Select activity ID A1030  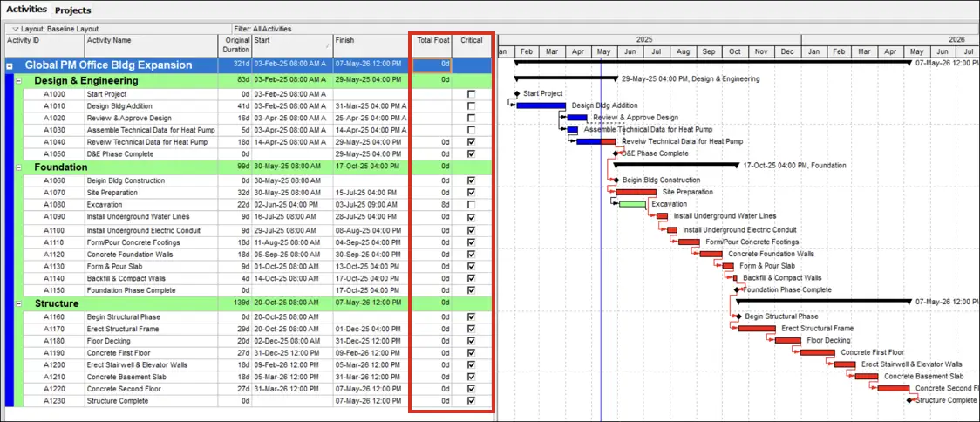(x=54, y=130)
